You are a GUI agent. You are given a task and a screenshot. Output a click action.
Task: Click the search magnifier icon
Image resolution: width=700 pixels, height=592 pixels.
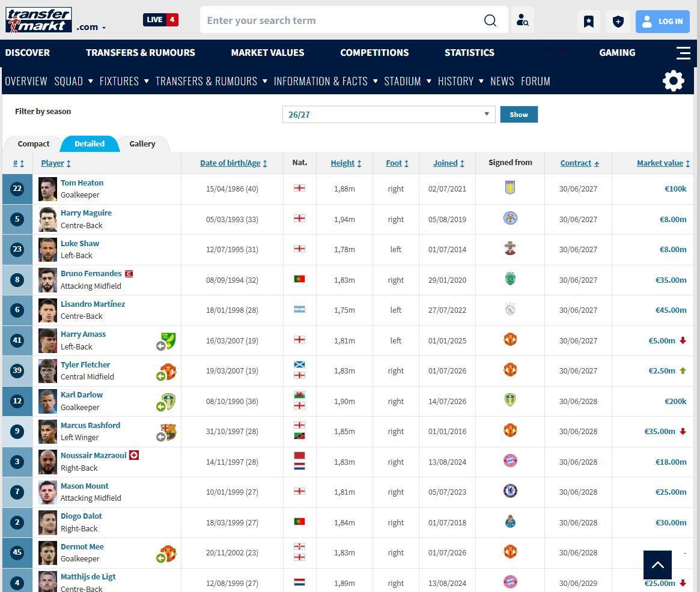pos(490,20)
